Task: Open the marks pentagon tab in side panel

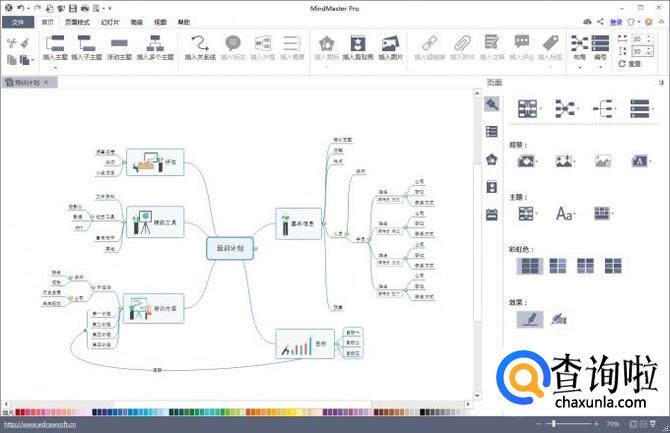Action: coord(491,159)
